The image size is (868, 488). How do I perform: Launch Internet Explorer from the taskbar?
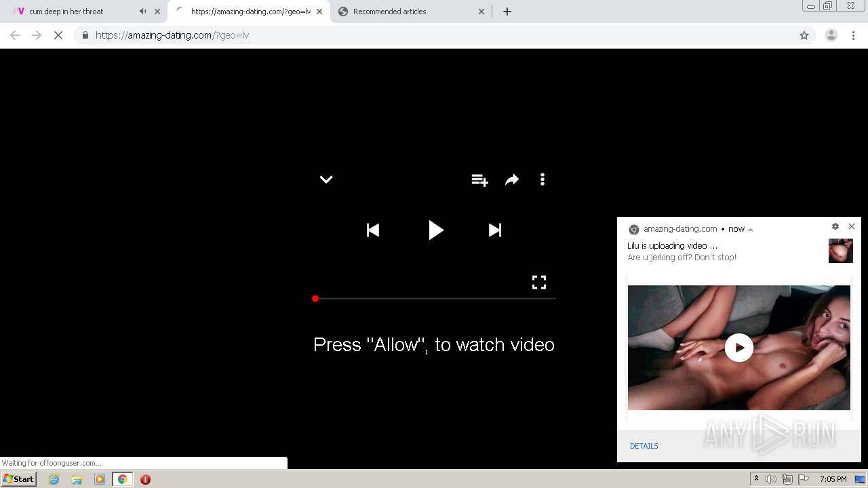[x=54, y=479]
